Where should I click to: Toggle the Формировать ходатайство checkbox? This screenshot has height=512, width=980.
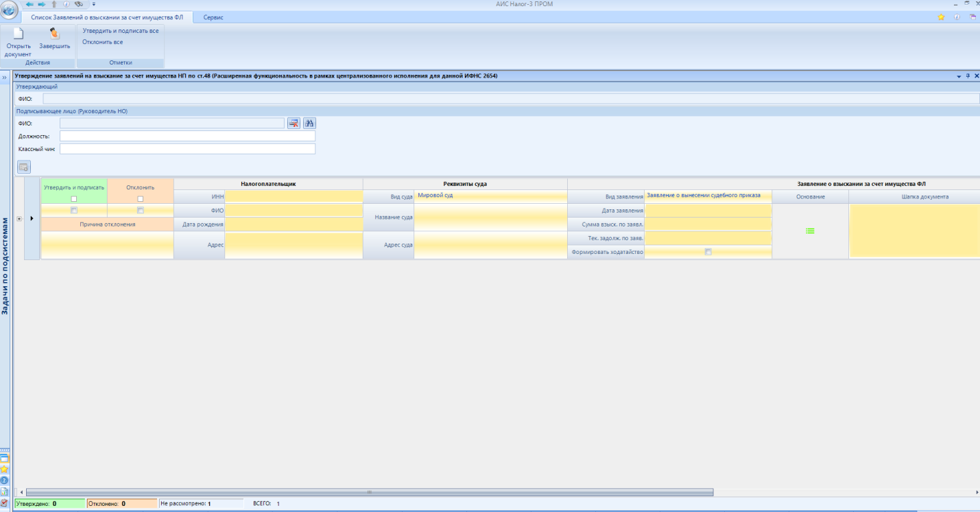(708, 252)
